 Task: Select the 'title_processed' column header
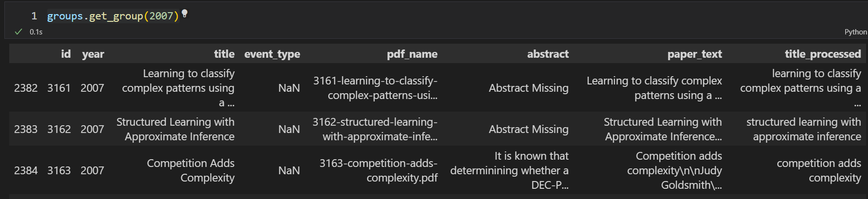pyautogui.click(x=822, y=54)
